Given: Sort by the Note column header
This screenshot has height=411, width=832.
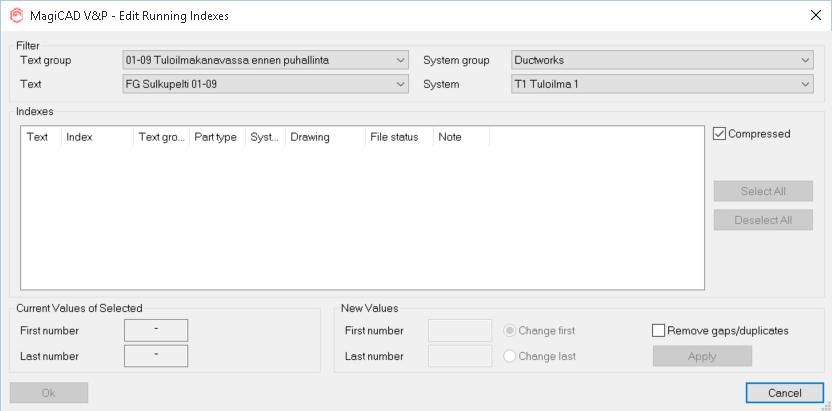Looking at the screenshot, I should click(x=461, y=137).
